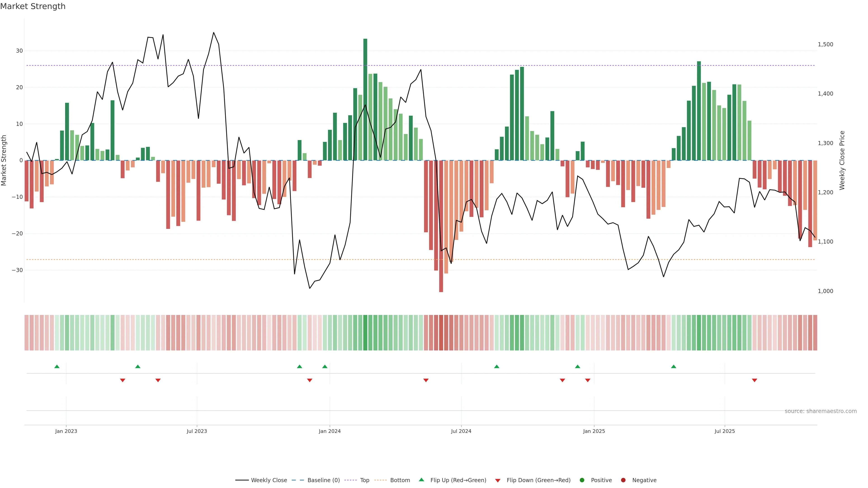Click the blue dashed Baseline legend icon
This screenshot has height=488, width=868.
coord(297,480)
